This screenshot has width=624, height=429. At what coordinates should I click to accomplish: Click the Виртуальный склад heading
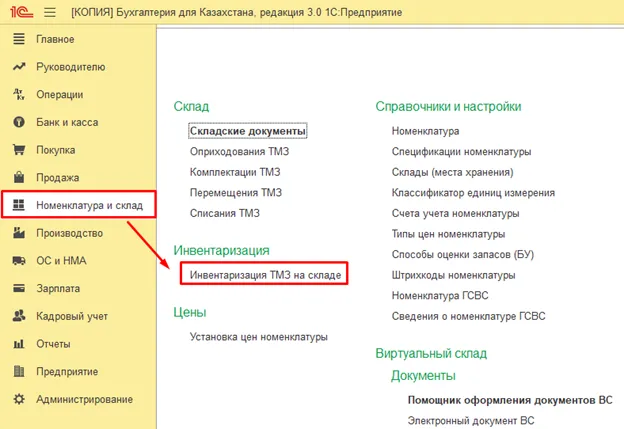tap(431, 353)
